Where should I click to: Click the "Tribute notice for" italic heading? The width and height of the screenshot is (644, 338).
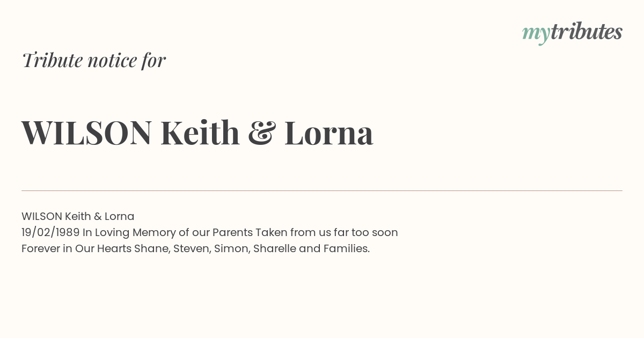pyautogui.click(x=93, y=60)
